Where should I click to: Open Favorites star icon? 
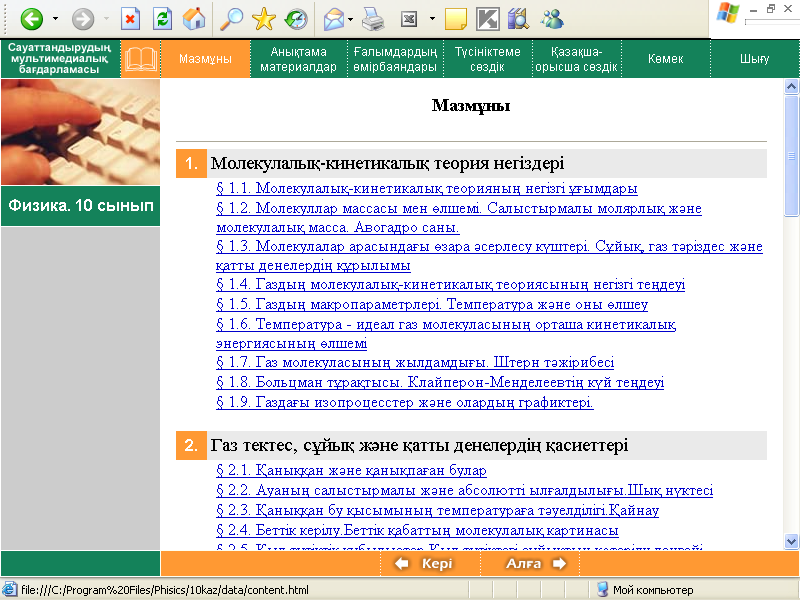(264, 18)
